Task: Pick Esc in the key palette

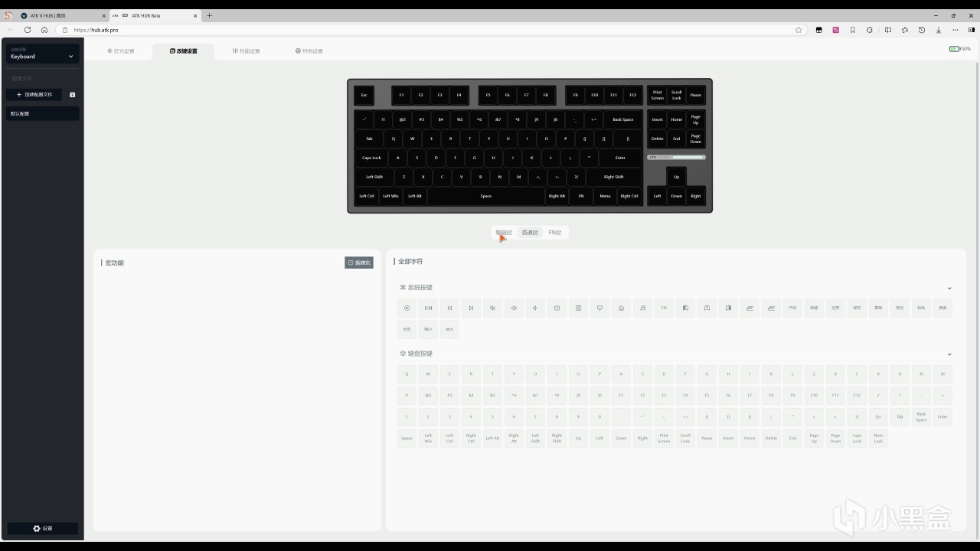Action: point(878,417)
